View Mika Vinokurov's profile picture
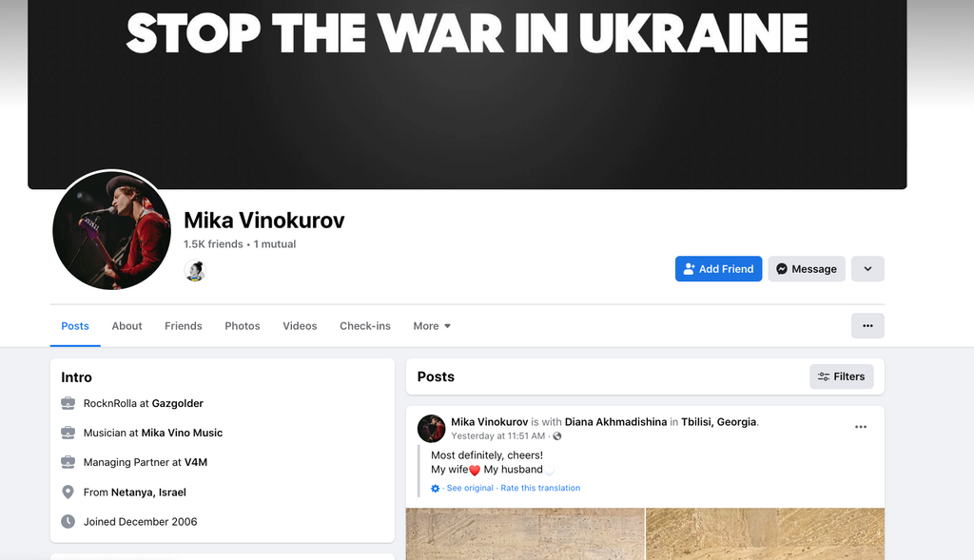This screenshot has width=974, height=560. tap(112, 230)
